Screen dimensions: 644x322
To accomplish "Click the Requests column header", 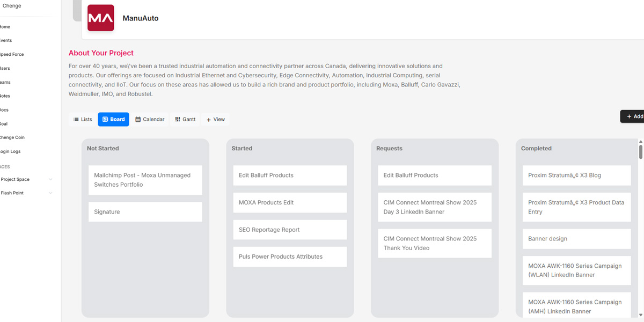I will [x=389, y=149].
